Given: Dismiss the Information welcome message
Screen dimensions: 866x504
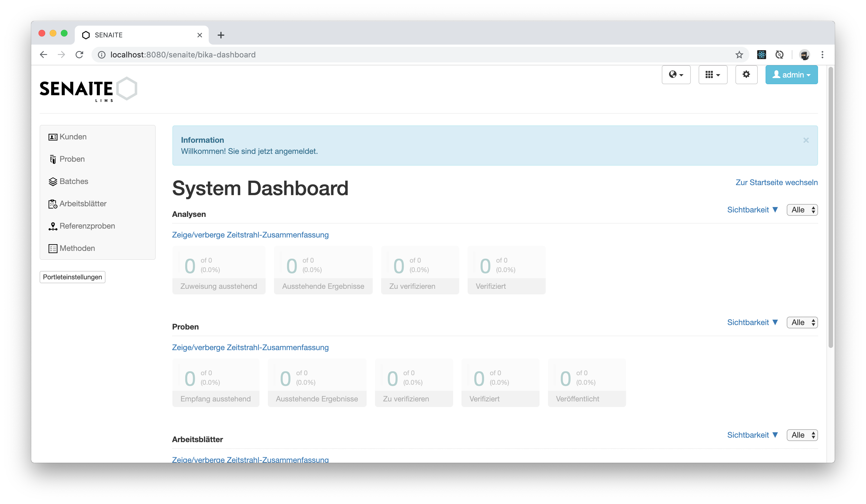Looking at the screenshot, I should click(x=806, y=140).
